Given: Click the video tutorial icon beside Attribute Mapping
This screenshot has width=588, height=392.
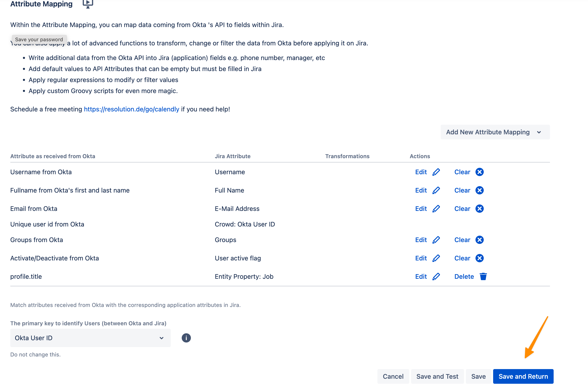Looking at the screenshot, I should (x=88, y=3).
